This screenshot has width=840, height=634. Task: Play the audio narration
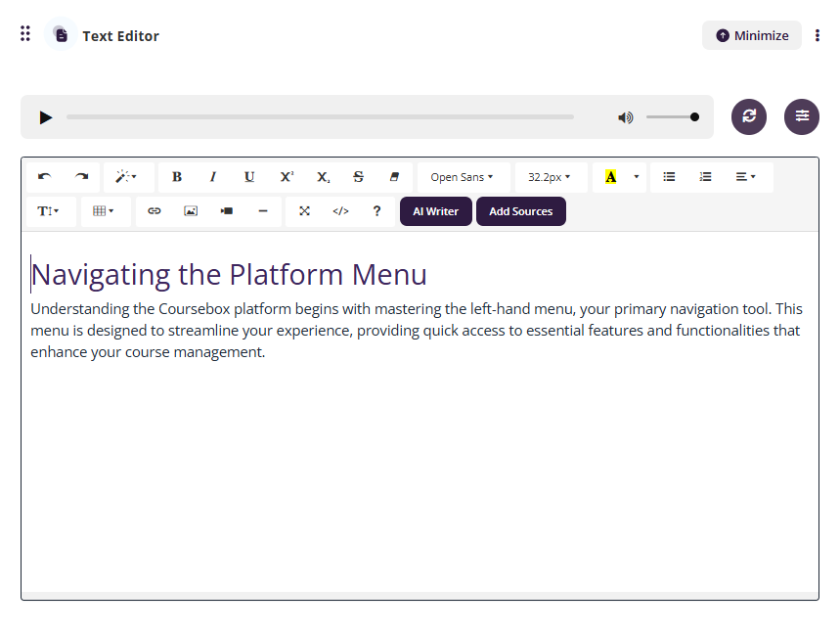coord(45,117)
